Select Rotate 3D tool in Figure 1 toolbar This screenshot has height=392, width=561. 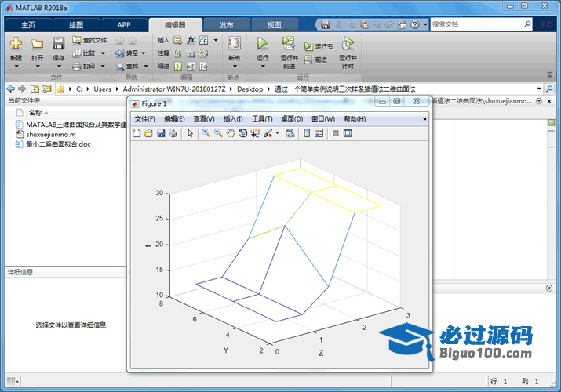pos(243,133)
